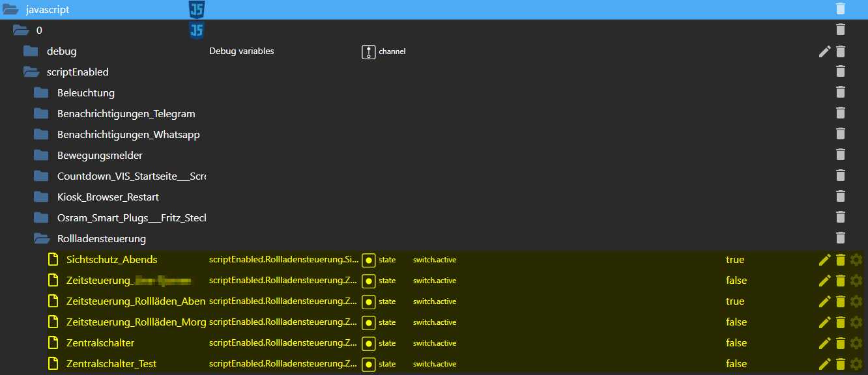Delete the Countdown_VIS_Startseite folder
The width and height of the screenshot is (868, 375).
(841, 176)
